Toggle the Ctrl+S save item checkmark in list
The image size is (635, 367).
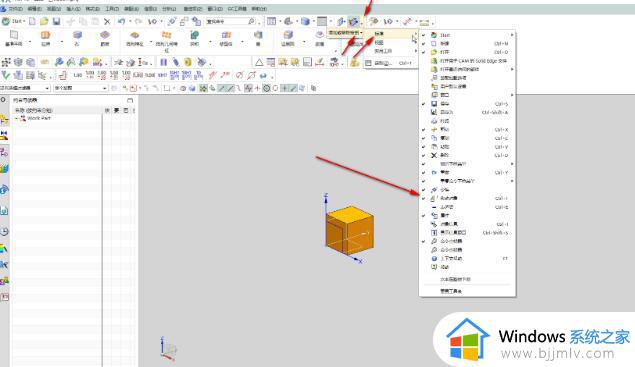(x=424, y=104)
